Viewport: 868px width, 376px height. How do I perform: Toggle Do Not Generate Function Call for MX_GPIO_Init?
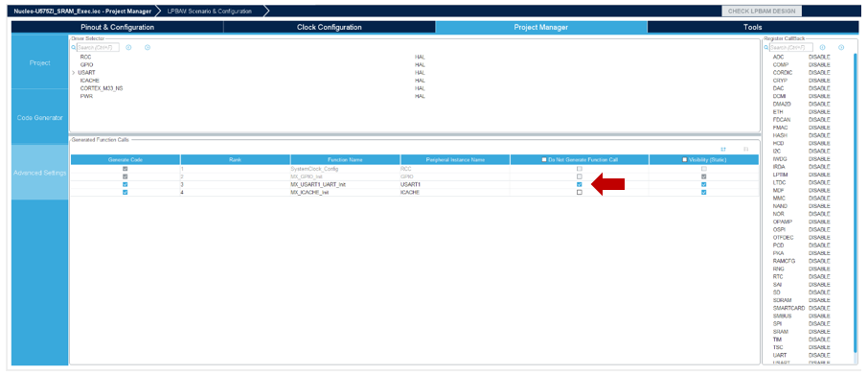coord(580,176)
